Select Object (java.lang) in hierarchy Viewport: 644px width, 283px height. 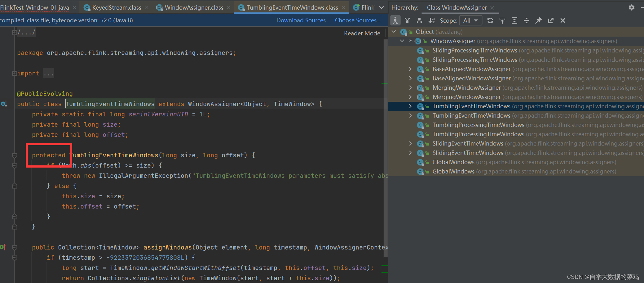pos(516,32)
